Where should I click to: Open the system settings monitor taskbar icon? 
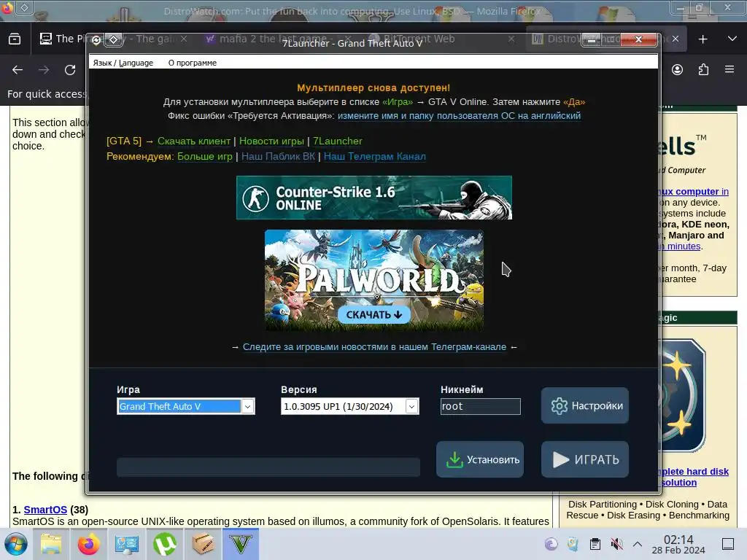click(x=126, y=544)
